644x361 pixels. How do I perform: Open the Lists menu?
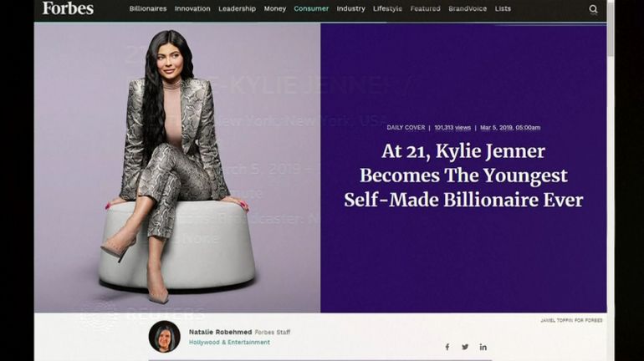pos(503,8)
